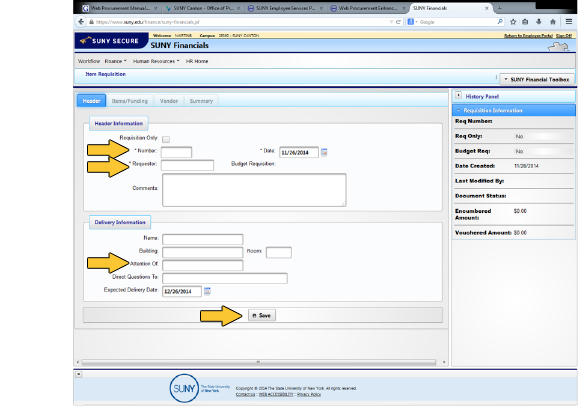The image size is (580, 410).
Task: Open the Contact Us footer link
Action: point(246,394)
